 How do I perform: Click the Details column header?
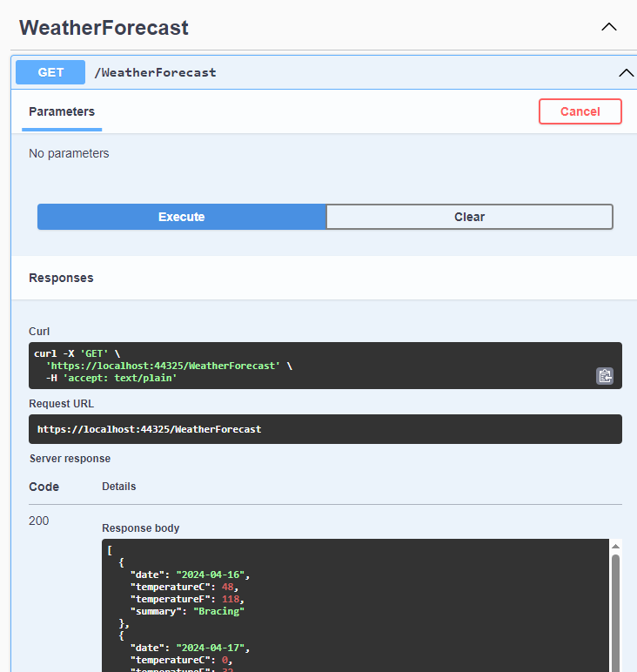118,487
